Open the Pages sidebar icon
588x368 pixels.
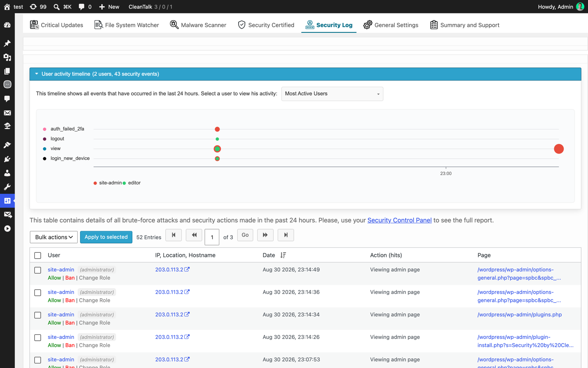(x=7, y=71)
